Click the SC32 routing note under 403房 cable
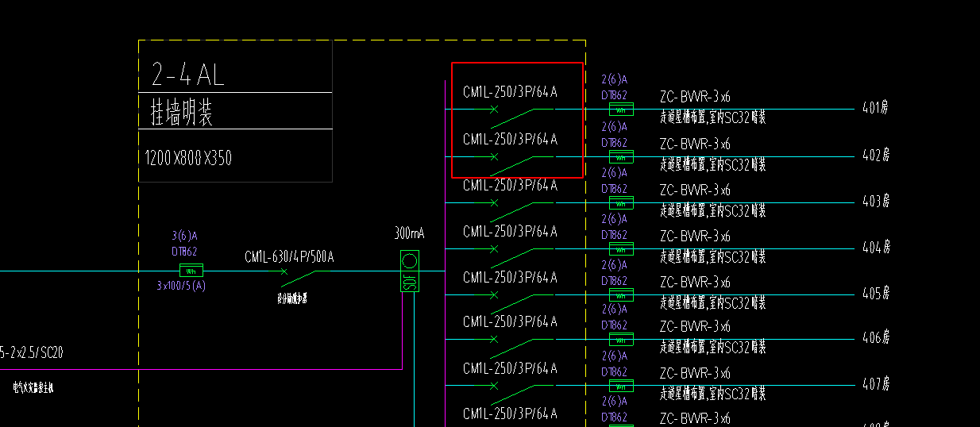This screenshot has width=980, height=427. pyautogui.click(x=713, y=210)
